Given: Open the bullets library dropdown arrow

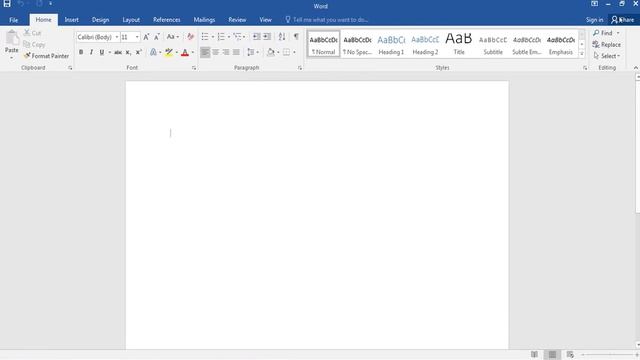Looking at the screenshot, I should 213,37.
